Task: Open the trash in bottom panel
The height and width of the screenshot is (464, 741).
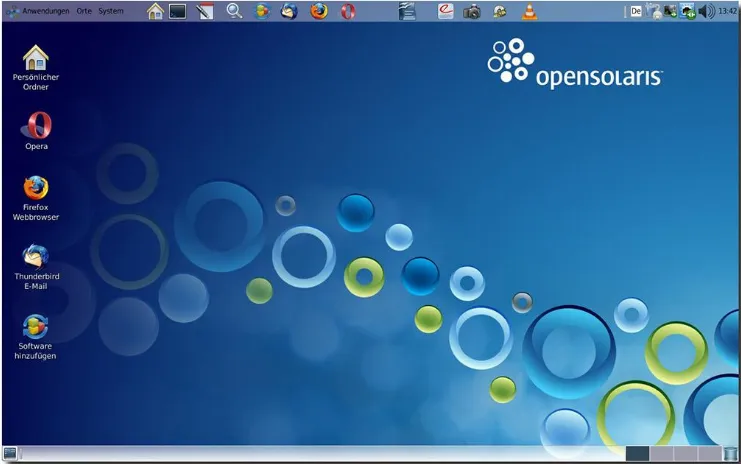Action: click(x=730, y=454)
